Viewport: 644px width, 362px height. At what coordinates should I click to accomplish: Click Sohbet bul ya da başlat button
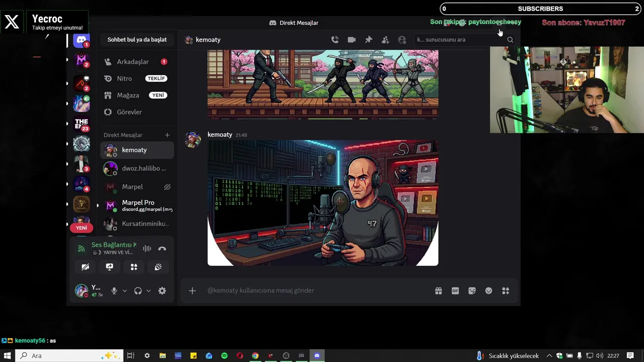137,40
